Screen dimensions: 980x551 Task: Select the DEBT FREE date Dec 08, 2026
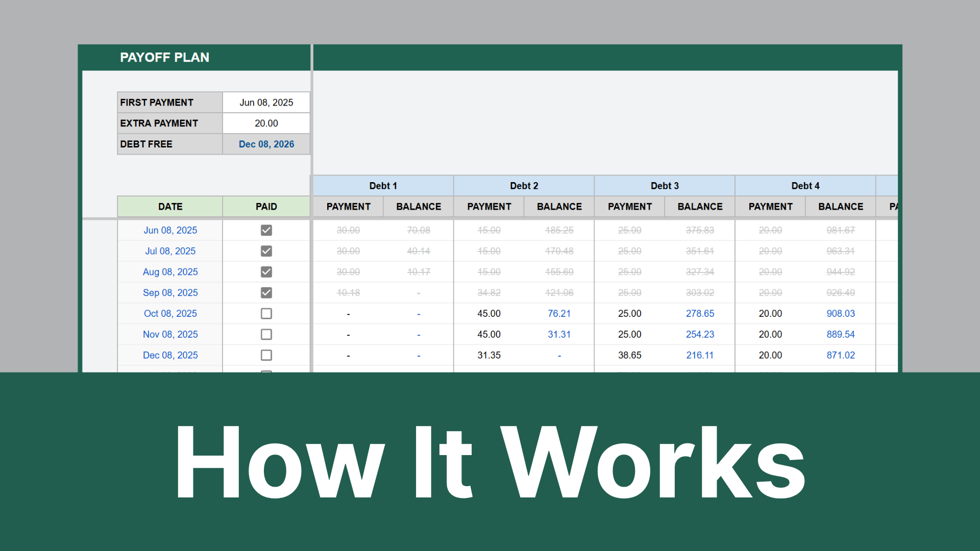266,144
